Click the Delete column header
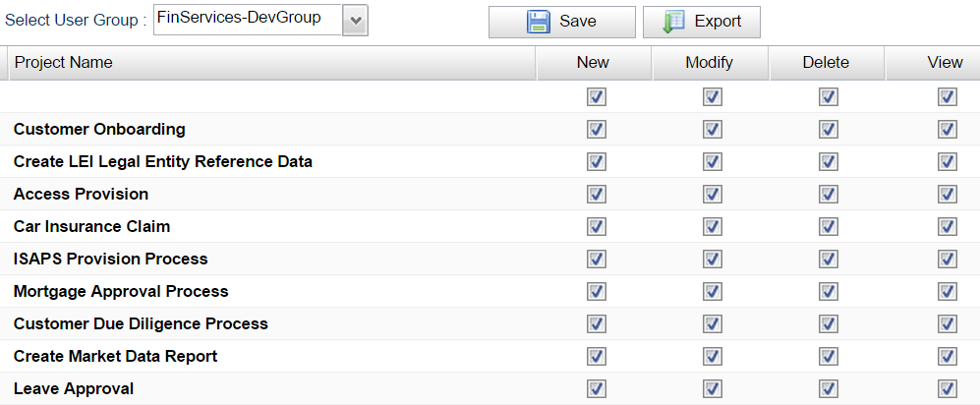The width and height of the screenshot is (980, 405). click(x=826, y=63)
